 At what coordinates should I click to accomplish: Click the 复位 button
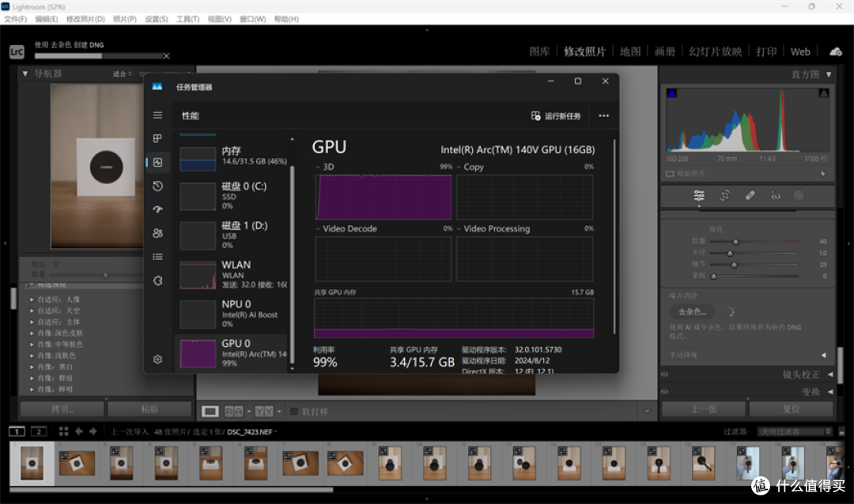click(x=791, y=408)
